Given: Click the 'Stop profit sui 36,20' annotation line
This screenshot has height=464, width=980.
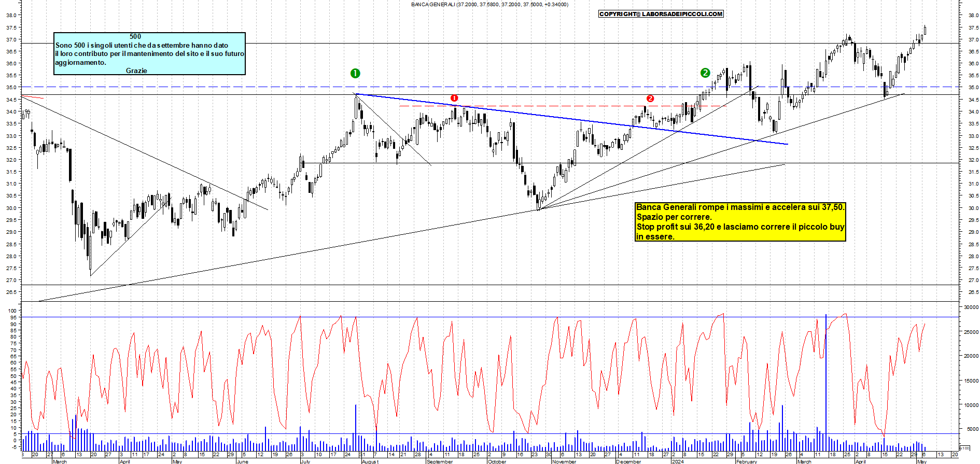Looking at the screenshot, I should click(x=740, y=227).
